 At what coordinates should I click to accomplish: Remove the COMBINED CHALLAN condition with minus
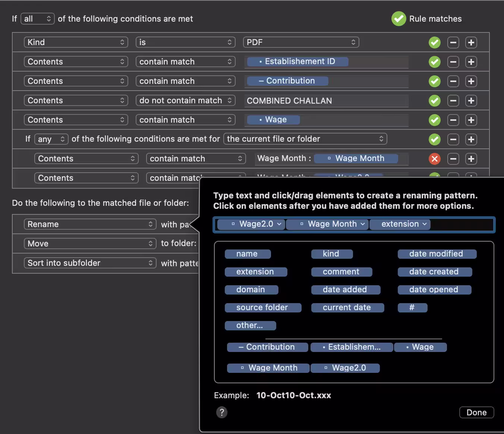pos(453,101)
